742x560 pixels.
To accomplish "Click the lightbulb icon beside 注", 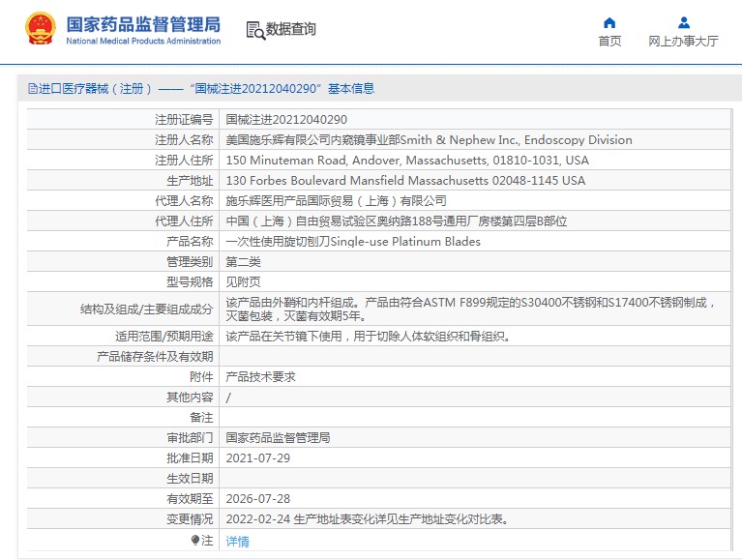I will (x=195, y=540).
